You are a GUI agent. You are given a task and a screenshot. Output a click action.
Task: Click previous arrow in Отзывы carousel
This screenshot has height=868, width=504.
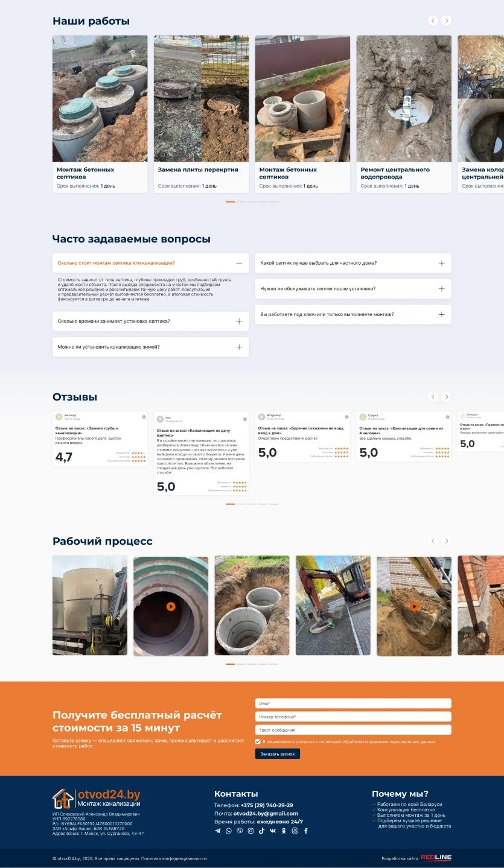pyautogui.click(x=433, y=396)
